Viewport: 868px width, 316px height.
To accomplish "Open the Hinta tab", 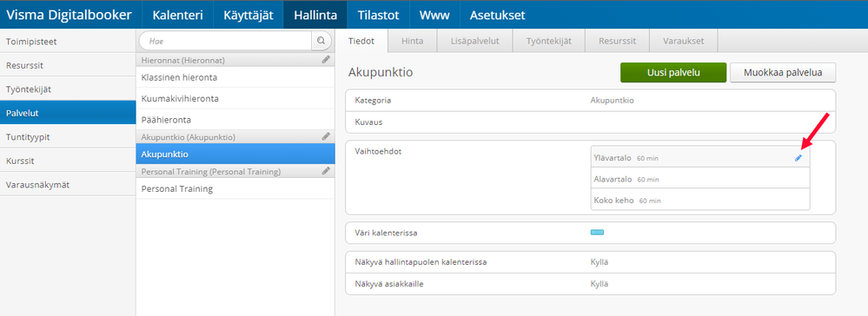I will point(413,41).
